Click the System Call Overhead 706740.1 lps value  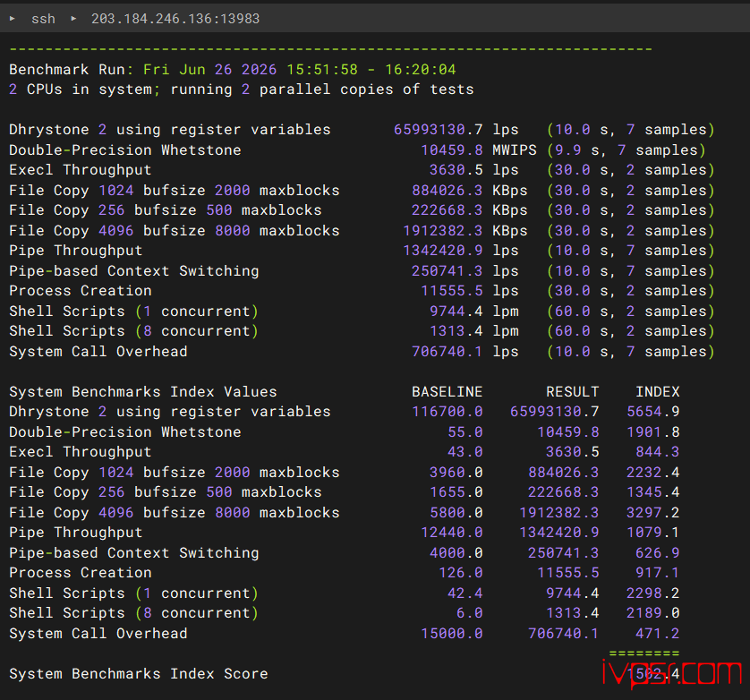(464, 351)
